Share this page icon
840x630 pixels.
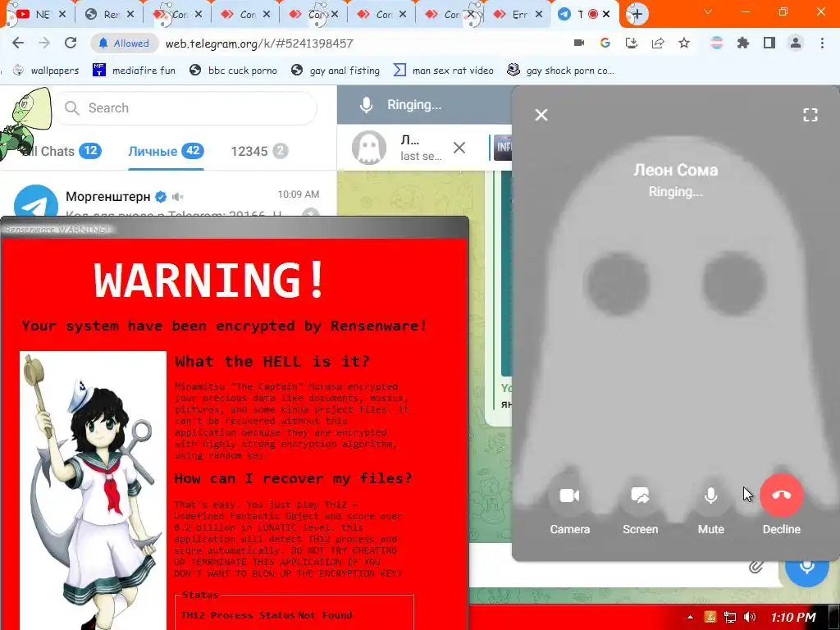(x=658, y=43)
